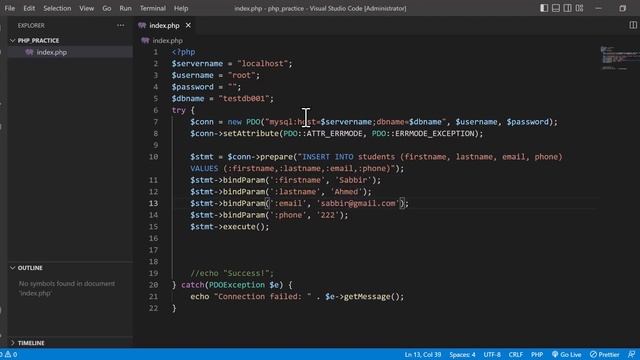Image resolution: width=640 pixels, height=360 pixels.
Task: Select the index.php editor tab
Action: tap(164, 25)
